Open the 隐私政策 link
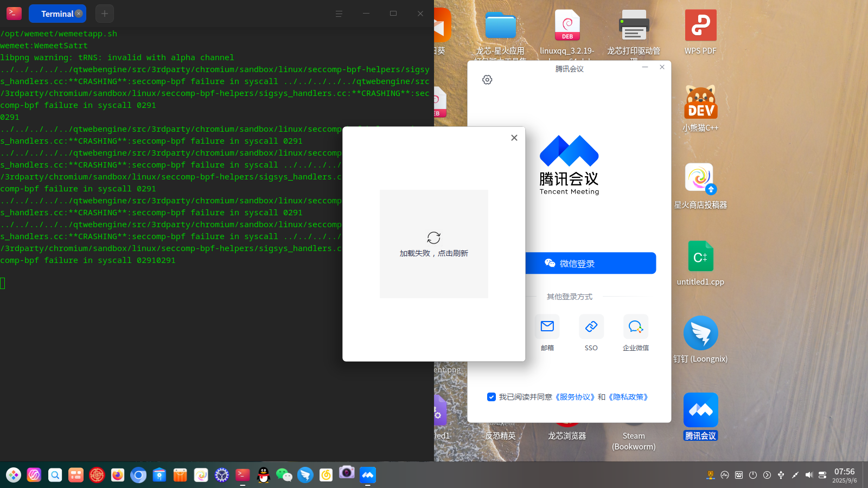868x488 pixels. coord(628,397)
